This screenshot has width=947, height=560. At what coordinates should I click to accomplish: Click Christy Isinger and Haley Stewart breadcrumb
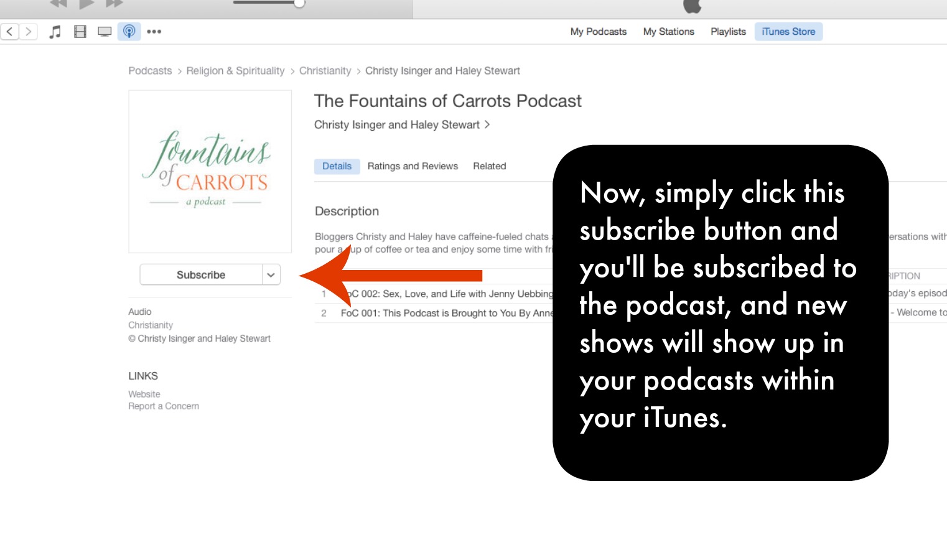[x=442, y=71]
